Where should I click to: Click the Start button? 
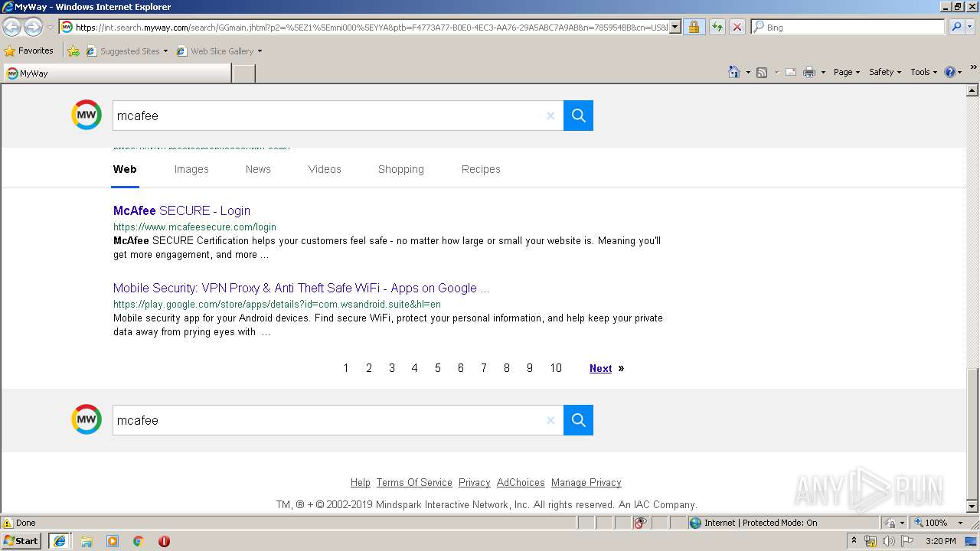point(21,540)
